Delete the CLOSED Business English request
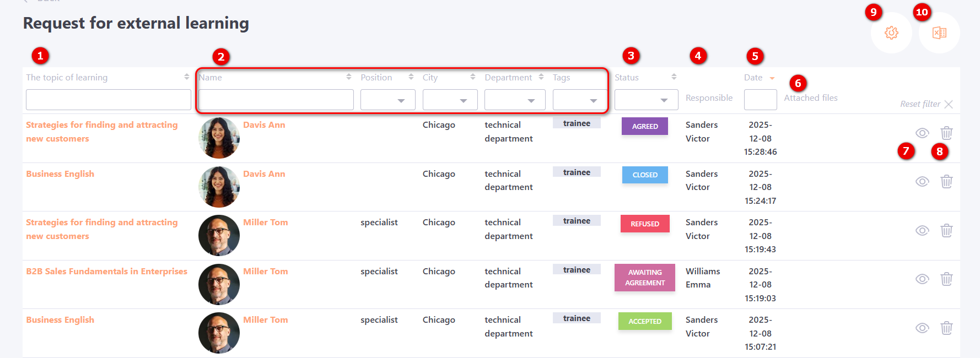The height and width of the screenshot is (358, 980). [946, 182]
